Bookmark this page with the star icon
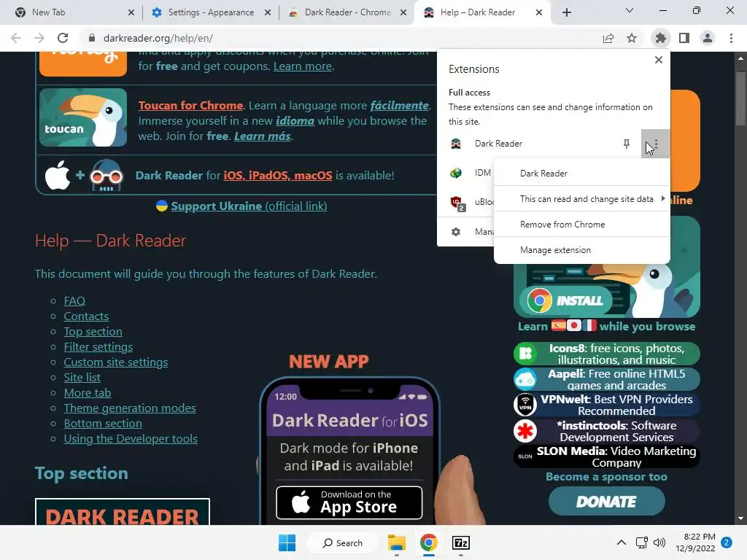This screenshot has height=560, width=747. point(632,38)
